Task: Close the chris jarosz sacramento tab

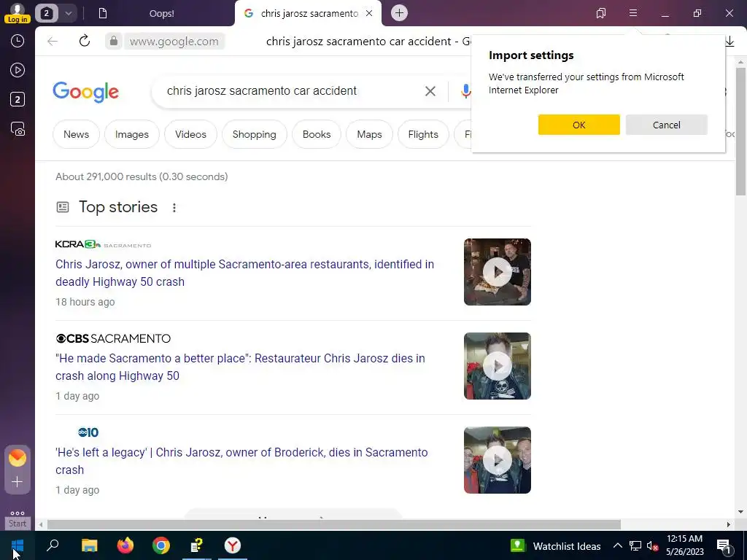Action: pyautogui.click(x=368, y=13)
